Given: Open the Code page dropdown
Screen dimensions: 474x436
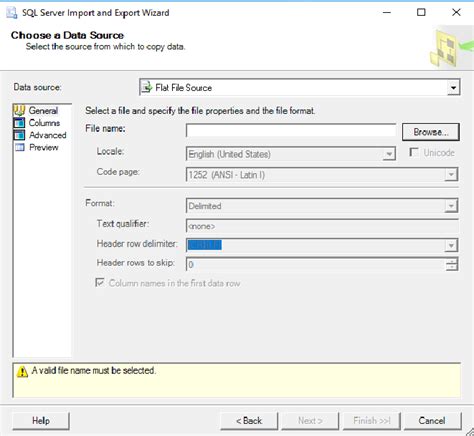Looking at the screenshot, I should tap(451, 175).
